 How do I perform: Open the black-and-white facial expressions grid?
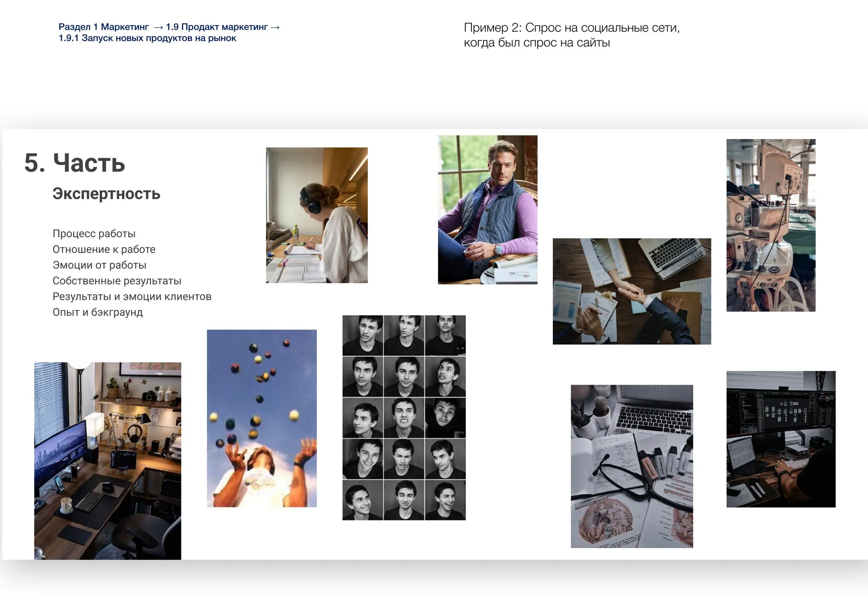[x=404, y=418]
